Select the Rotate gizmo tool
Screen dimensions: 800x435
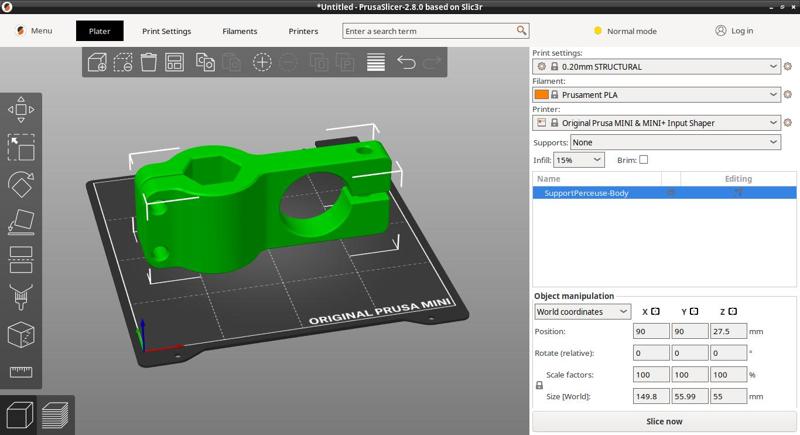(21, 185)
